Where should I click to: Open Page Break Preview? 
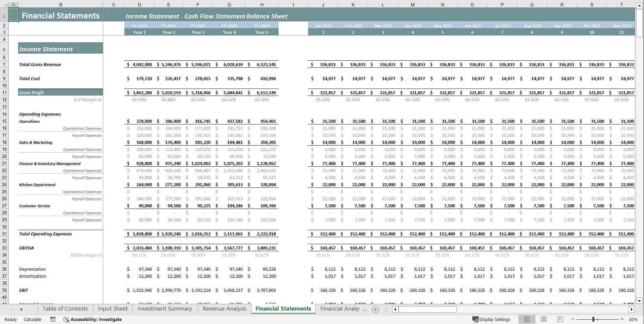click(x=560, y=319)
